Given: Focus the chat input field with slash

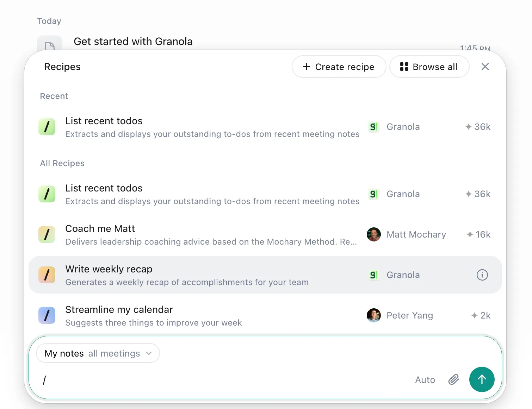Looking at the screenshot, I should click(x=225, y=380).
